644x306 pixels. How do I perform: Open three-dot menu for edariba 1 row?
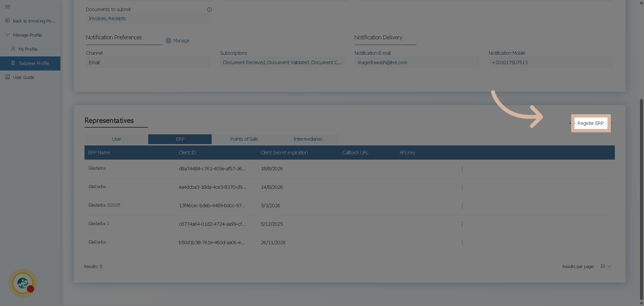[x=462, y=224]
